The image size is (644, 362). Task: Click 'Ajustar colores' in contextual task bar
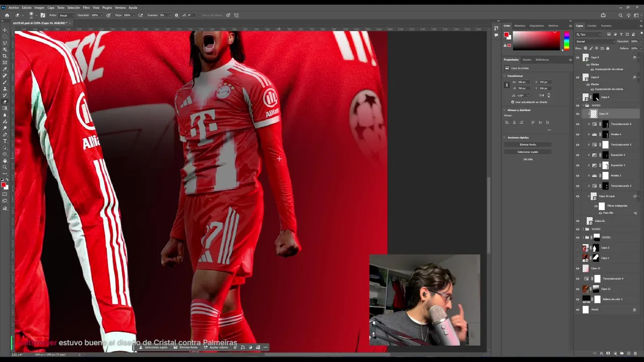coord(216,347)
